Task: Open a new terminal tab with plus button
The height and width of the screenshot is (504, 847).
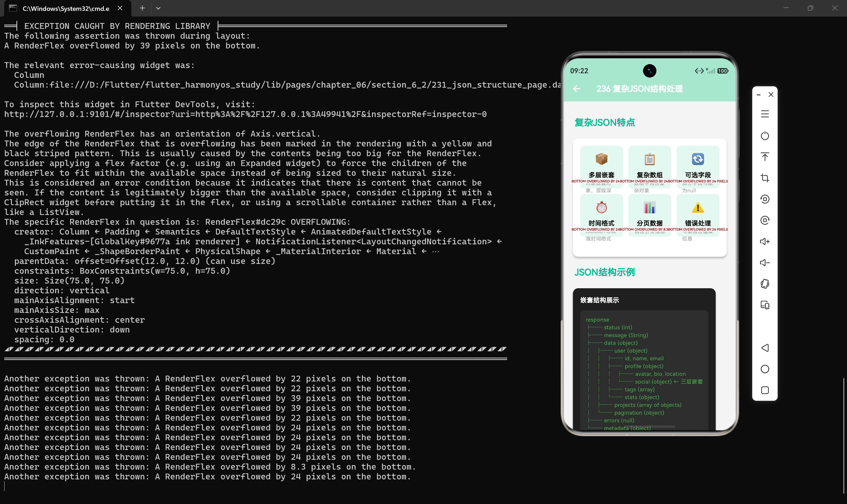Action: [142, 8]
